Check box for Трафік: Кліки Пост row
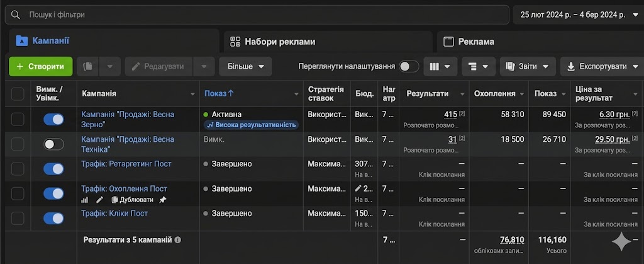The width and height of the screenshot is (644, 264). (x=18, y=219)
